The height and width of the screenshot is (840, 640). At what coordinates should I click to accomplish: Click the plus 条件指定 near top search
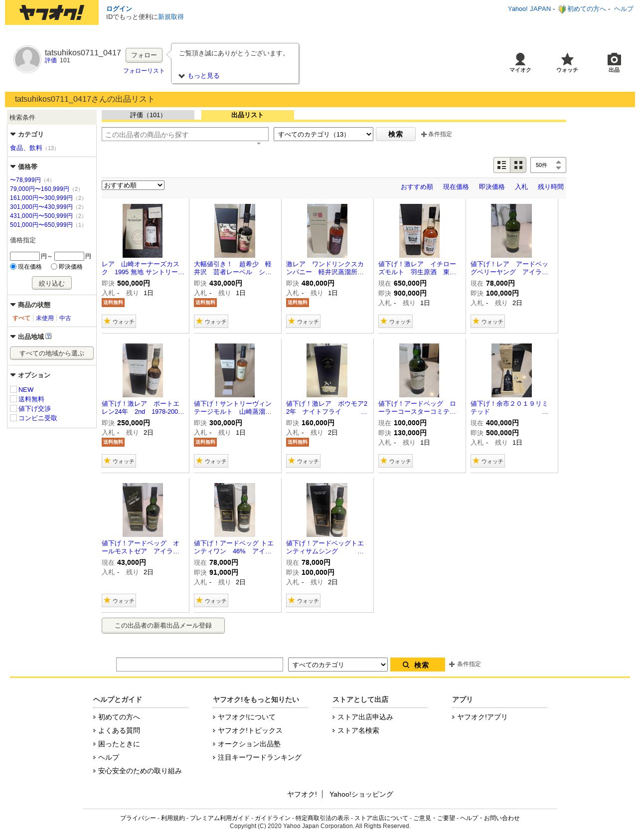[x=437, y=134]
